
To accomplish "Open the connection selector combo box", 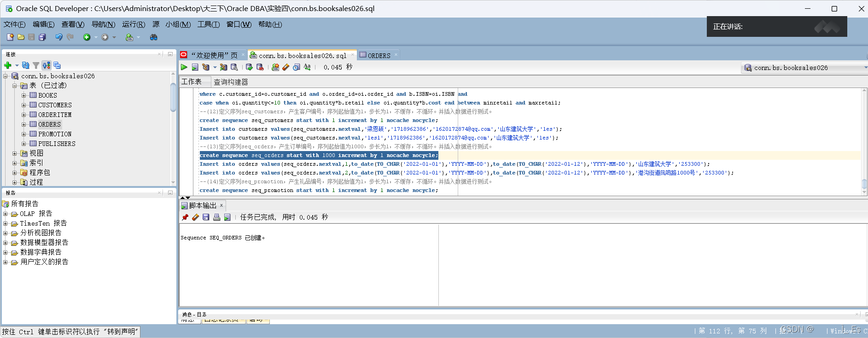I will (x=804, y=68).
